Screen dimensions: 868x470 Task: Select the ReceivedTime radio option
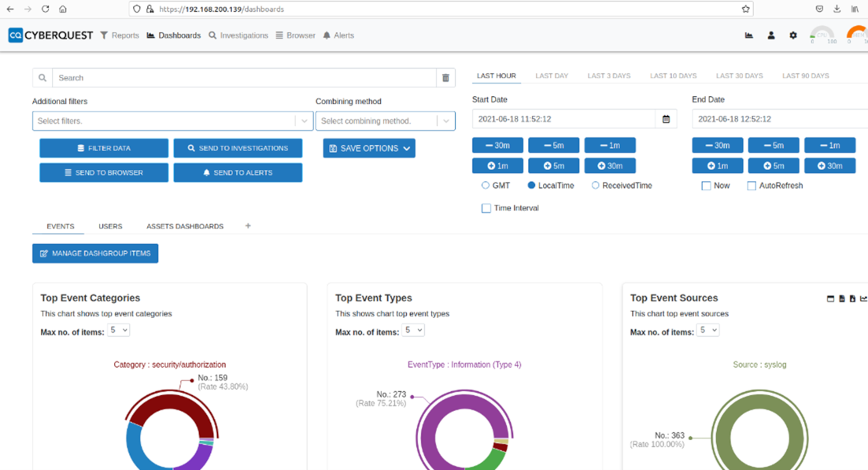click(x=595, y=186)
